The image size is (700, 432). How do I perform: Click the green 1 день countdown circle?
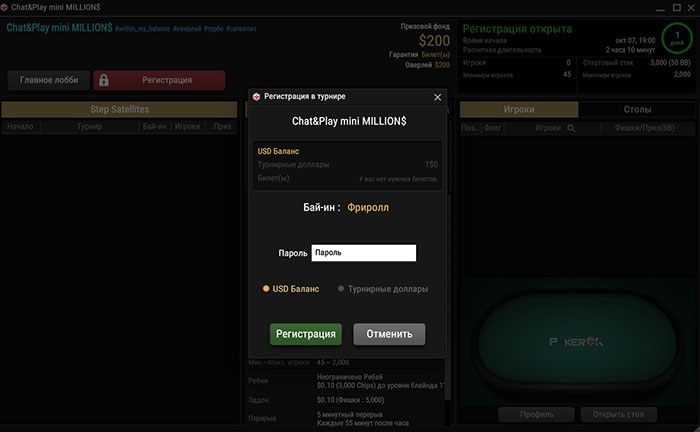[x=677, y=38]
